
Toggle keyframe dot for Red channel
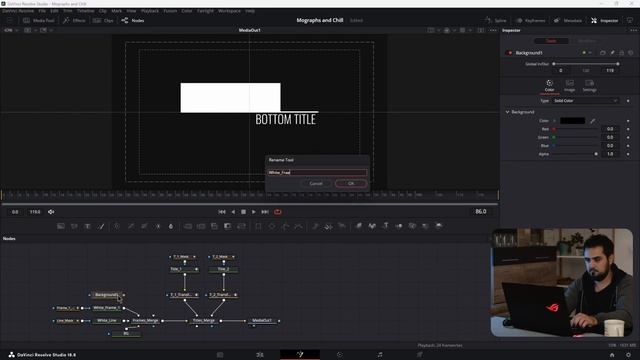[x=628, y=129]
